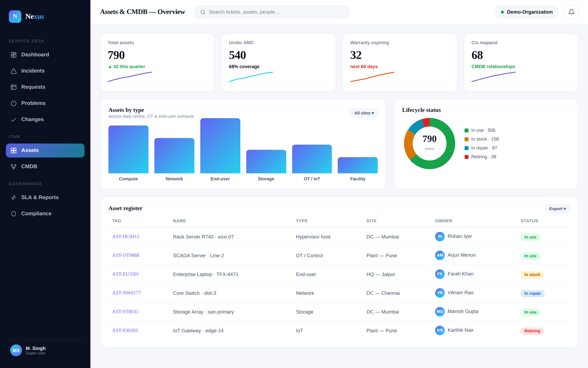Click the Compute bar in chart
588x368 pixels.
coord(128,149)
